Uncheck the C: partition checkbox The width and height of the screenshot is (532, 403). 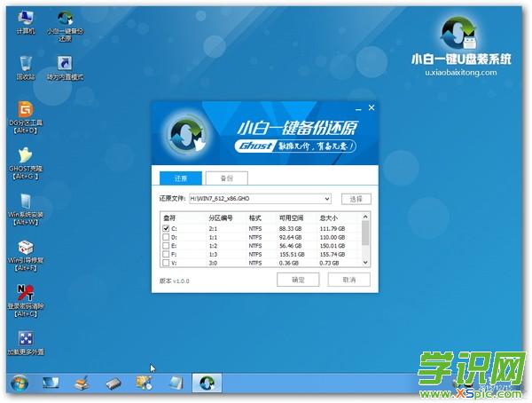166,228
